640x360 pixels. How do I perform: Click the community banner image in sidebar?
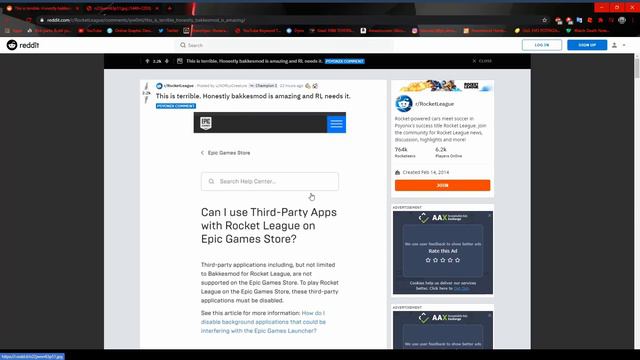click(x=442, y=86)
